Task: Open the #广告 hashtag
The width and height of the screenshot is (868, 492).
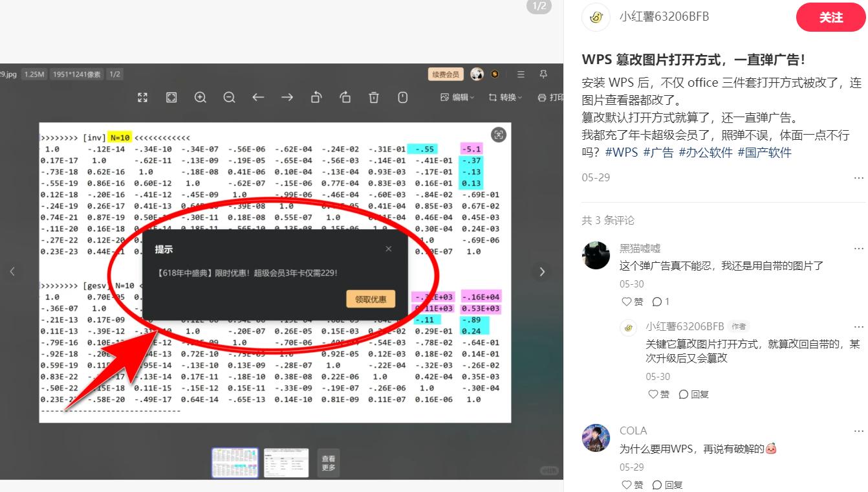Action: click(658, 153)
